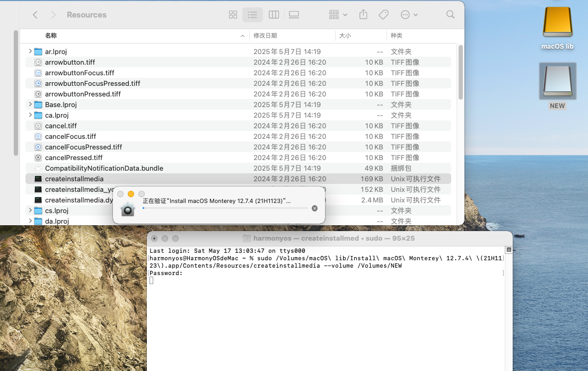This screenshot has width=588, height=371.
Task: Select the ar.lproj folder icon
Action: tap(38, 51)
